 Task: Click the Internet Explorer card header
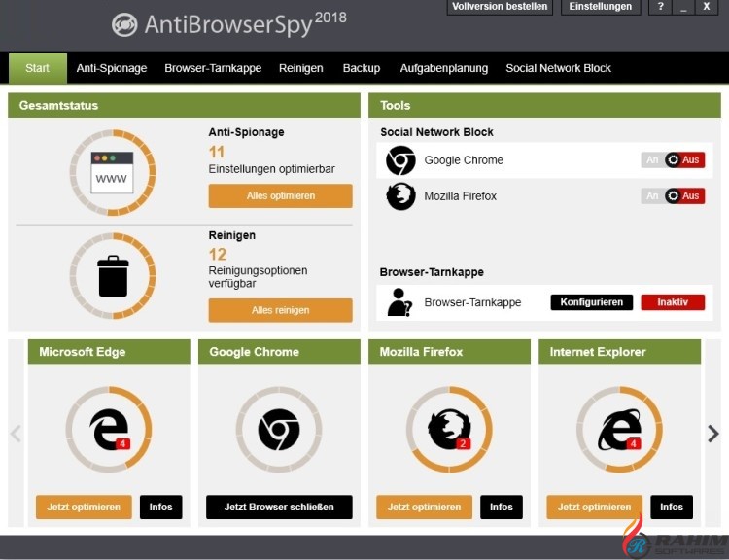619,352
